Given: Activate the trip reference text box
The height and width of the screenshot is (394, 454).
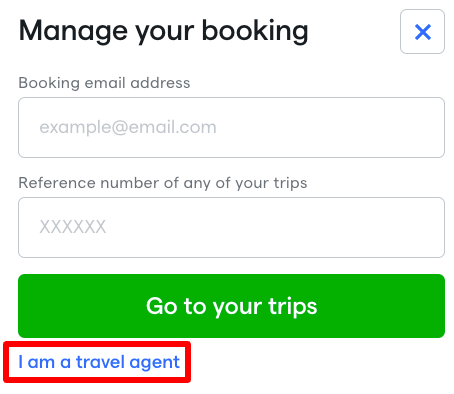Looking at the screenshot, I should tap(231, 227).
